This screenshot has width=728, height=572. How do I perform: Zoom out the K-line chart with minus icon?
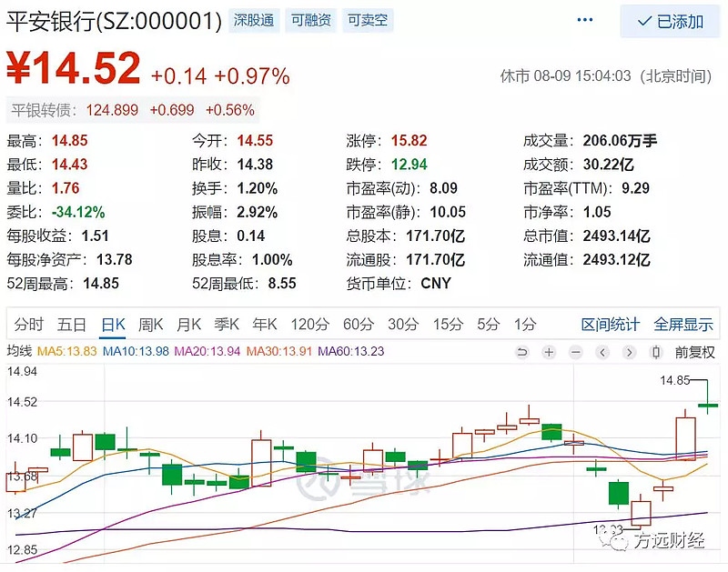(x=576, y=352)
